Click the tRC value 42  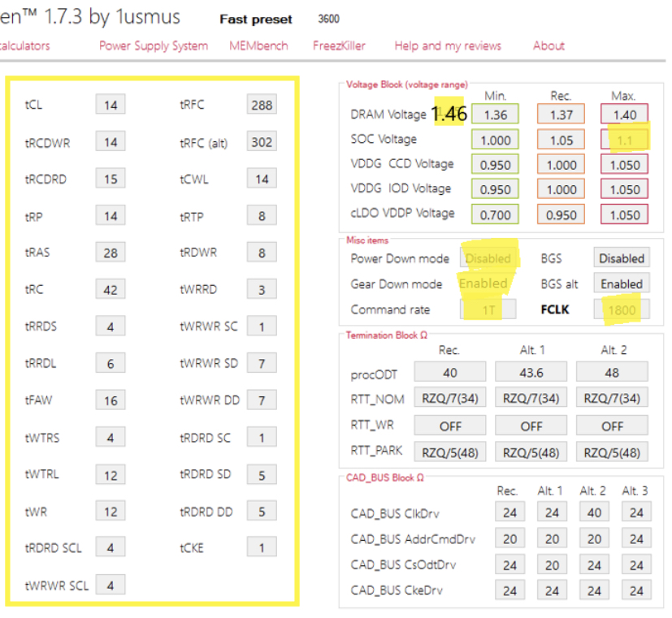coord(111,290)
